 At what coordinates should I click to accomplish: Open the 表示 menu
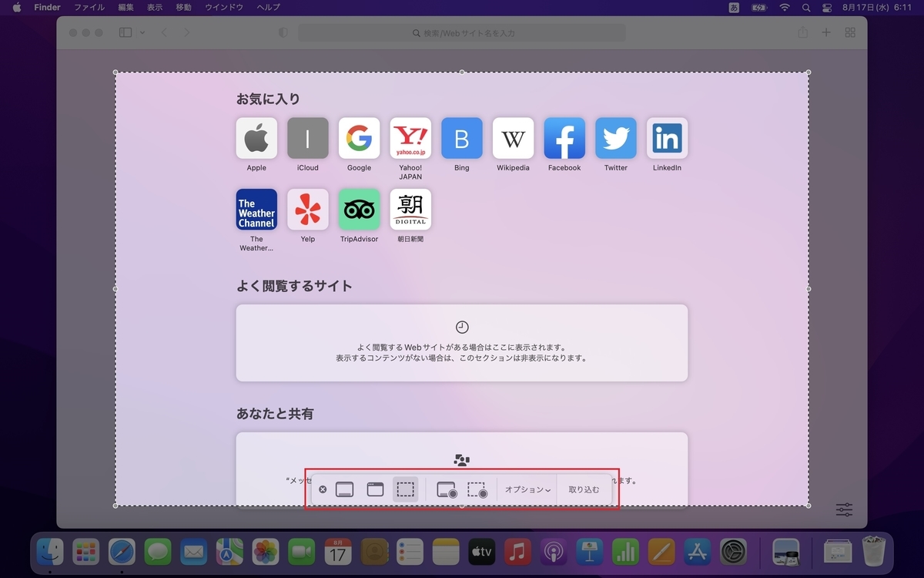pos(155,7)
